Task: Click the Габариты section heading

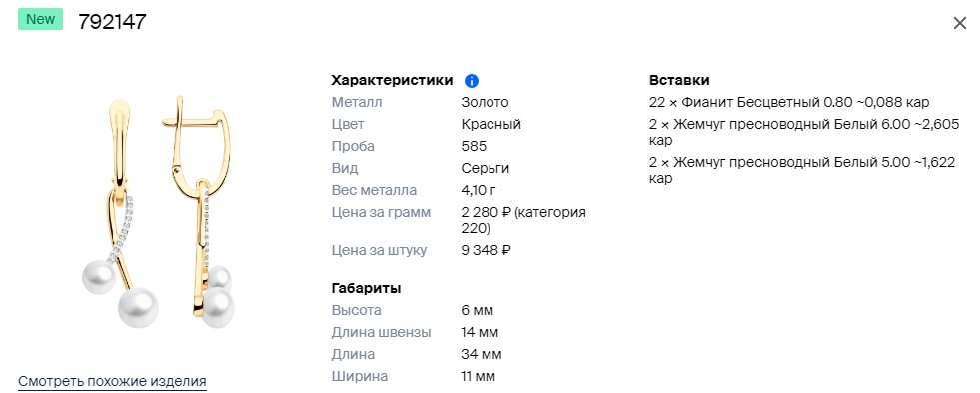Action: point(366,288)
